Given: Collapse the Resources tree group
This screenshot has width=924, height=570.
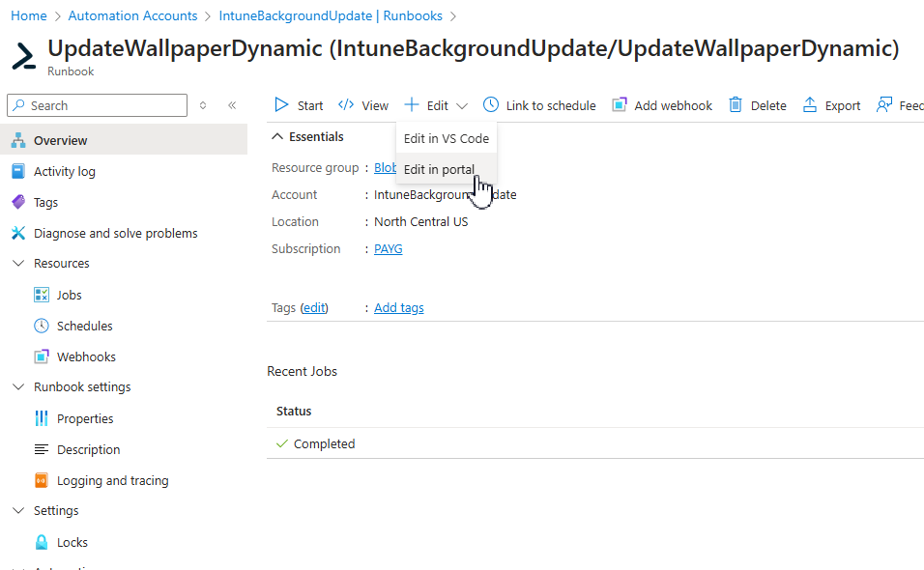Looking at the screenshot, I should [17, 263].
